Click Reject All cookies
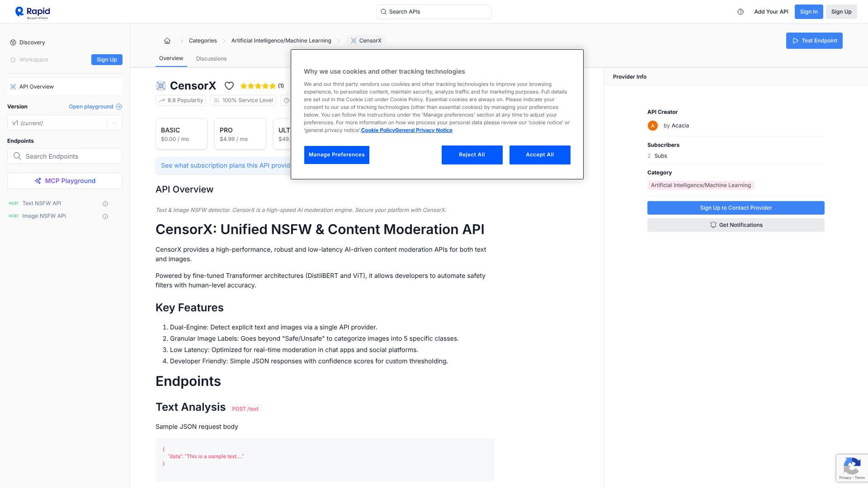 point(472,155)
